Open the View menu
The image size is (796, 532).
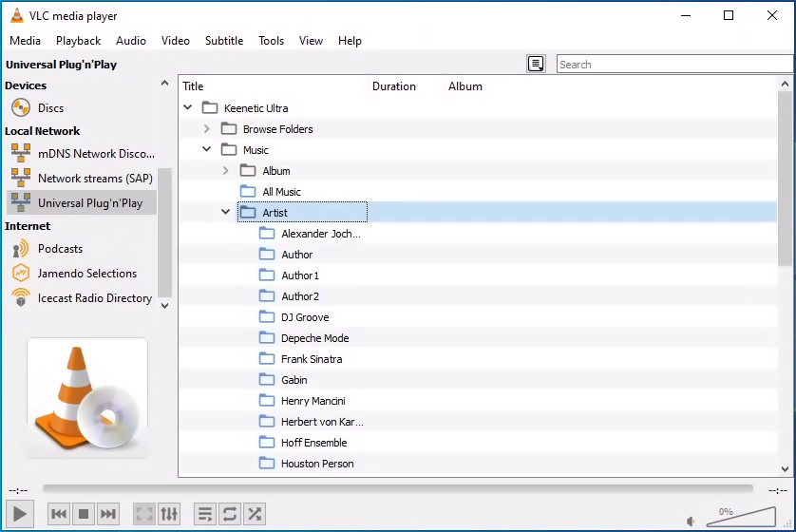pyautogui.click(x=311, y=41)
